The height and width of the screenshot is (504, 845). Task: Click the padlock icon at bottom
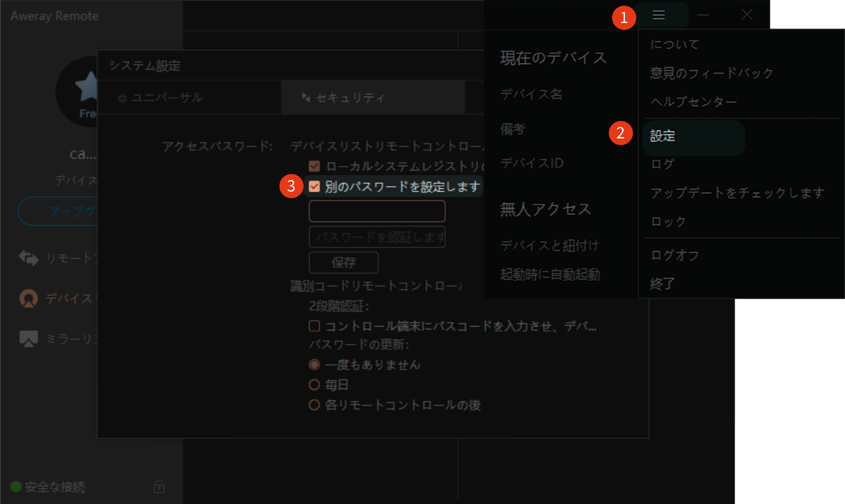click(x=159, y=486)
